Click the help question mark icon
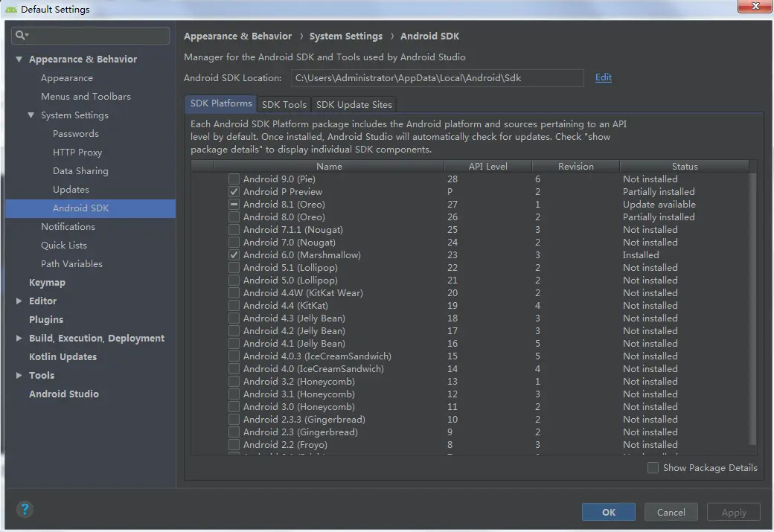Image resolution: width=774 pixels, height=532 pixels. tap(25, 509)
